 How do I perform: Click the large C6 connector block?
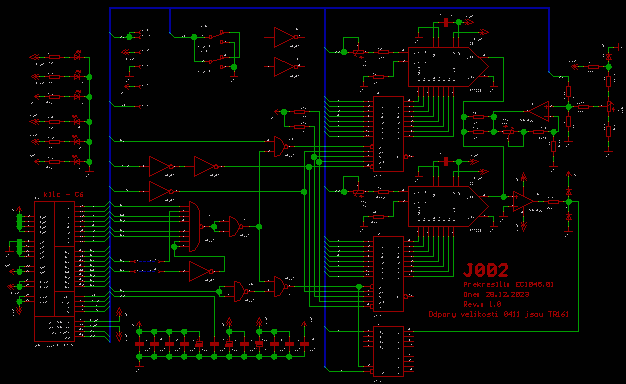coord(54,271)
